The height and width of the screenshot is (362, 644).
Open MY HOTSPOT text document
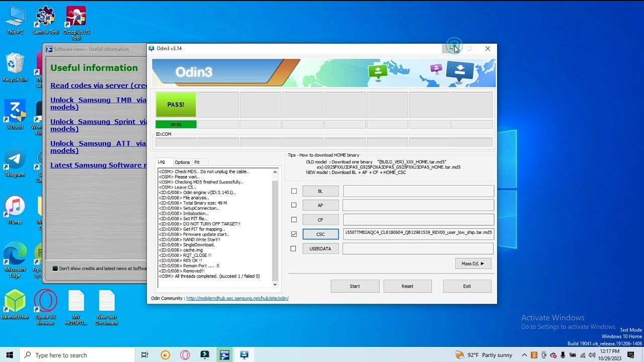[76, 308]
